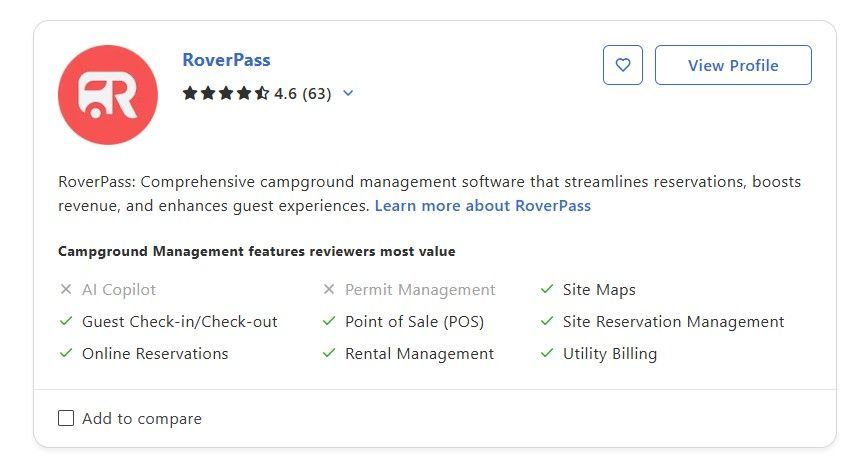Click the X icon beside Permit Management

pyautogui.click(x=329, y=289)
